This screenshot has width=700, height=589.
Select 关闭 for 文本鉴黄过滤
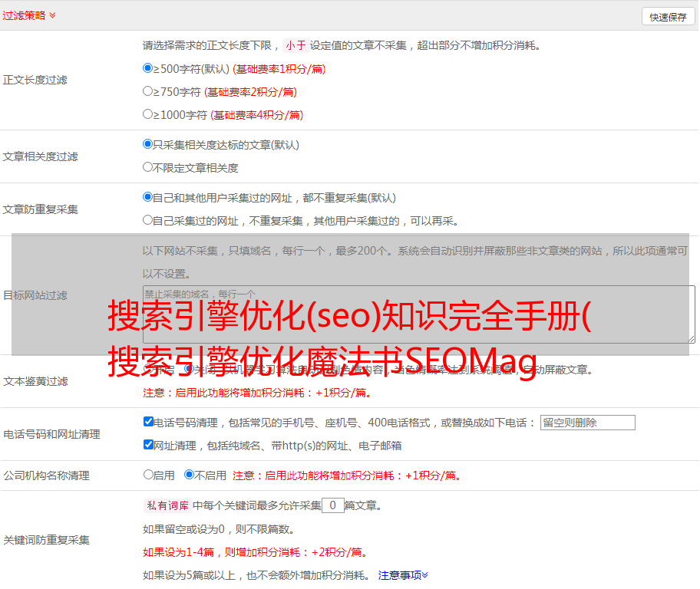pyautogui.click(x=188, y=369)
